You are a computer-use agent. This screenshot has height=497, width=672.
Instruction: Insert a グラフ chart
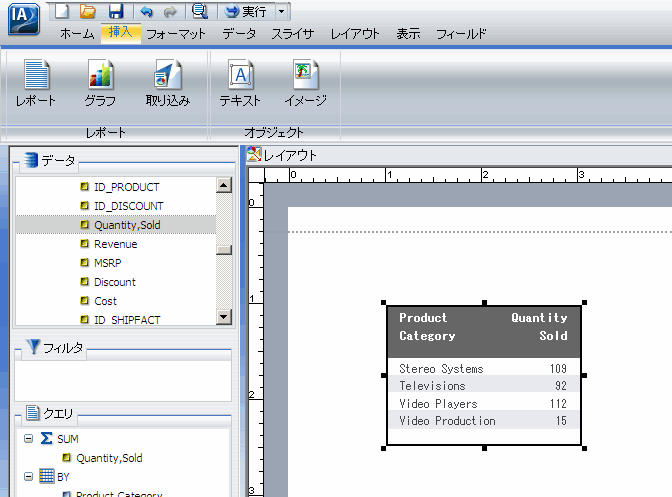(x=100, y=83)
